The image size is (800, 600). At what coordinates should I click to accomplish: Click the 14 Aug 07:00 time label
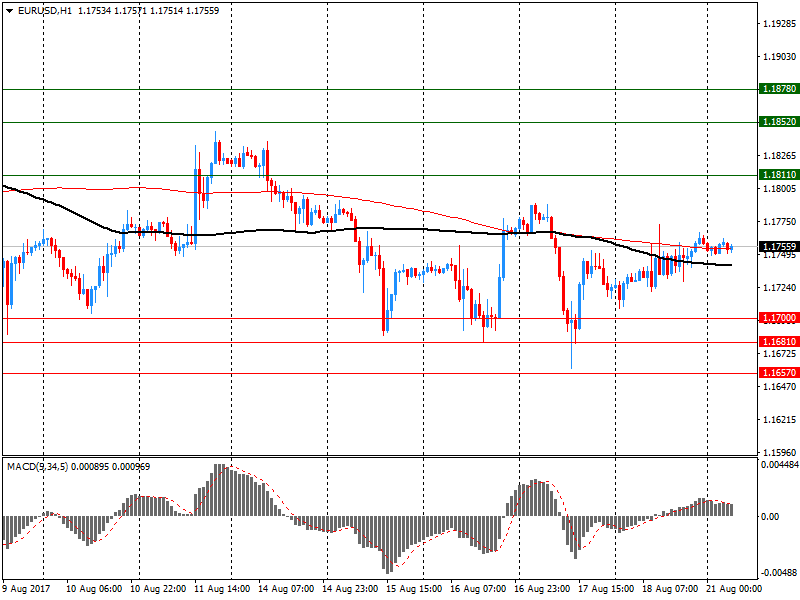pyautogui.click(x=286, y=589)
